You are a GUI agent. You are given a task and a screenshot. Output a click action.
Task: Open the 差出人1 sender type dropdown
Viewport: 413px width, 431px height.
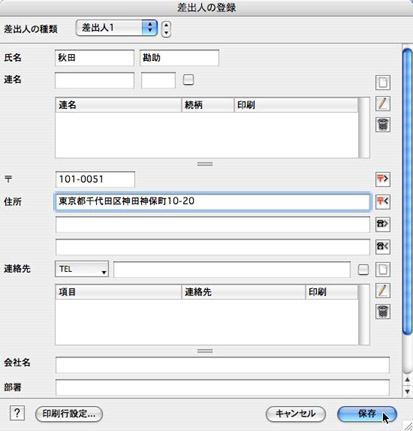[x=117, y=28]
